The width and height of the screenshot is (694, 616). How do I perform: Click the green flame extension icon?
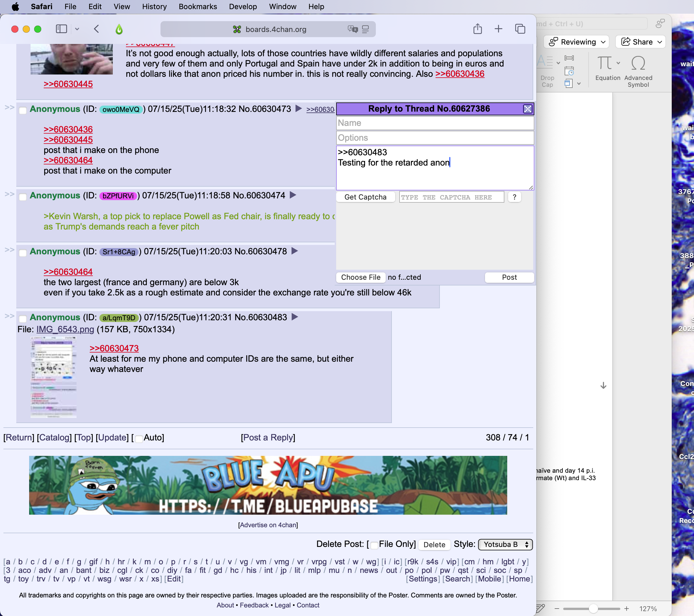[119, 29]
